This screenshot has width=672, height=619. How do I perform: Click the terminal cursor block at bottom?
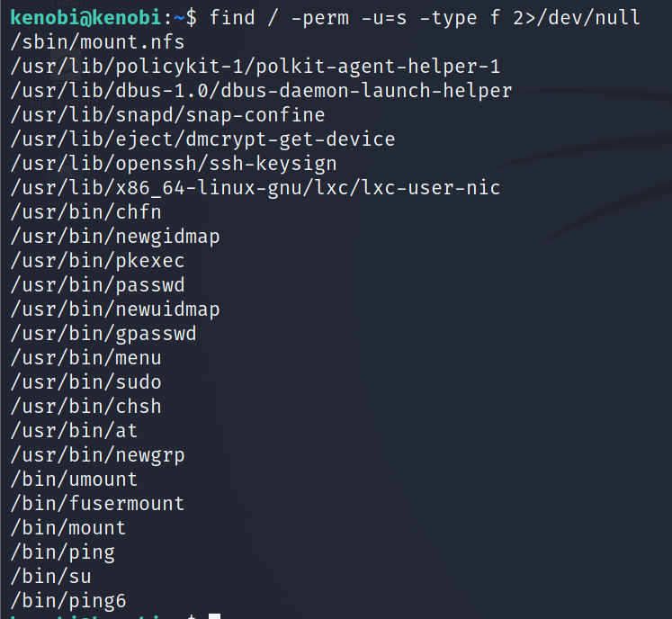[x=214, y=617]
